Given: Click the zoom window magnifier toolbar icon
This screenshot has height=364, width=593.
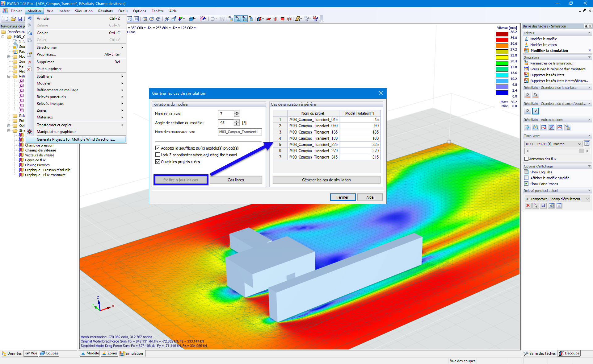Looking at the screenshot, I should click(x=129, y=19).
